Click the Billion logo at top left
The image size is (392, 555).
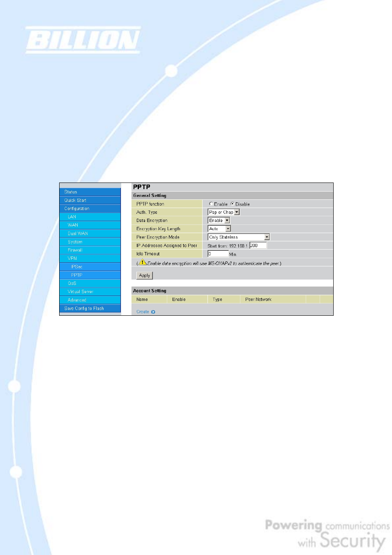82,40
